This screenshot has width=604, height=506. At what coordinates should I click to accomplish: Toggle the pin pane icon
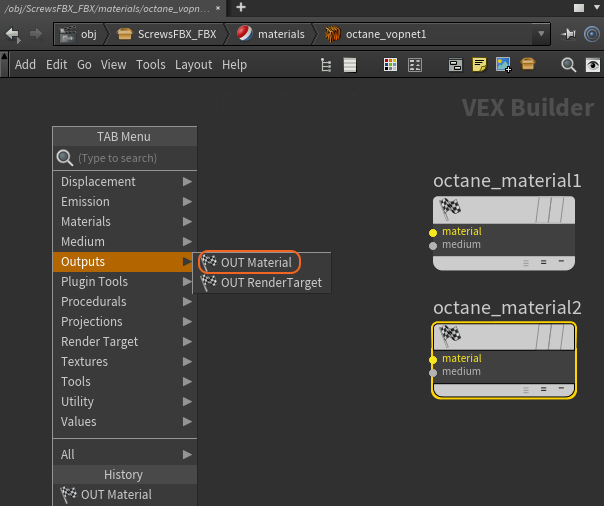(x=569, y=34)
